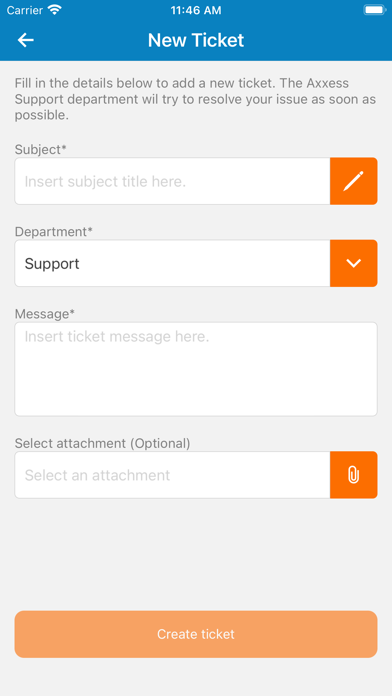Tap the orange pencil edit icon
The width and height of the screenshot is (392, 696).
point(353,181)
